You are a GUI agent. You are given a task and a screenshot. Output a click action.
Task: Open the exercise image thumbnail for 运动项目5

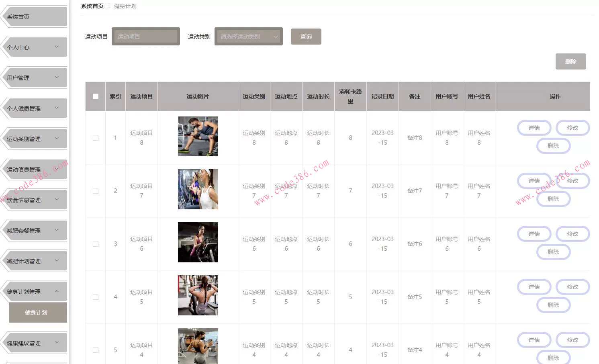(x=198, y=295)
